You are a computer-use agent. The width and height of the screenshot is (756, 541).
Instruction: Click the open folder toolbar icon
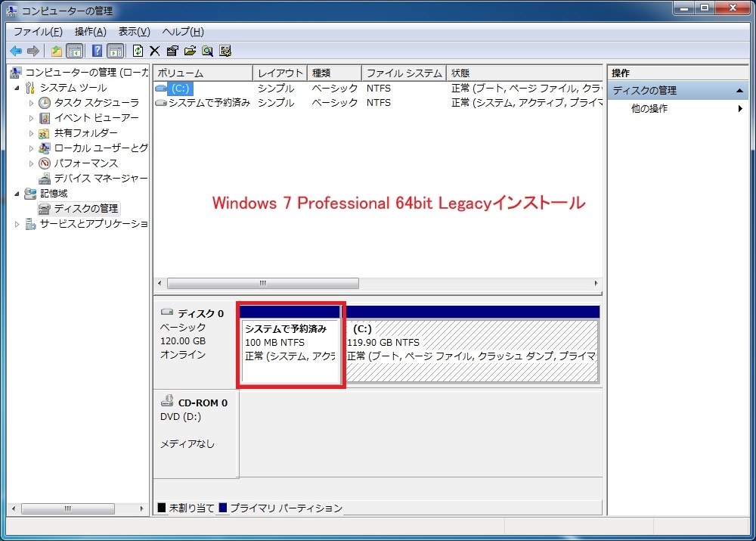click(190, 51)
